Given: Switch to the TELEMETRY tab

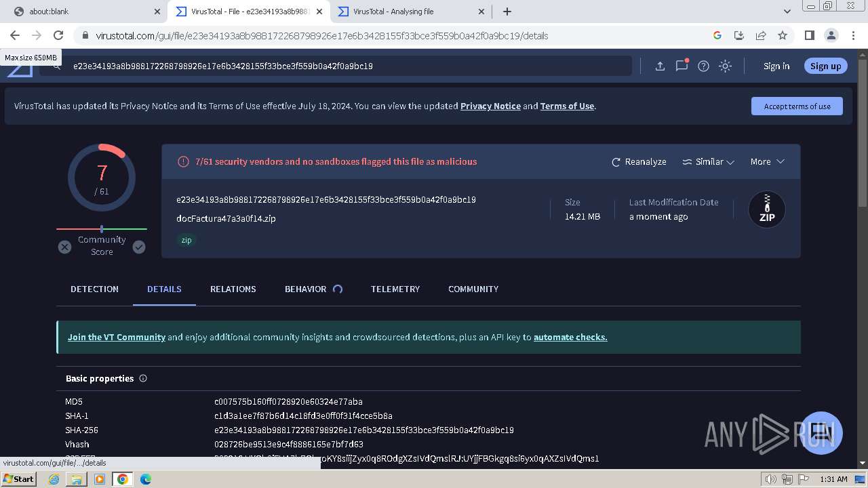Looking at the screenshot, I should click(395, 289).
